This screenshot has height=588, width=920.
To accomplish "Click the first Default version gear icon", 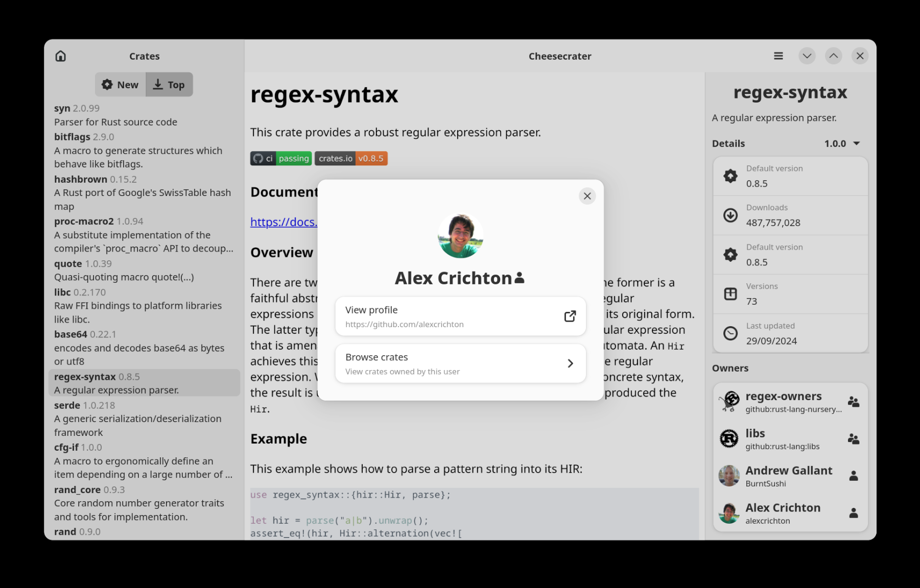I will [x=730, y=176].
